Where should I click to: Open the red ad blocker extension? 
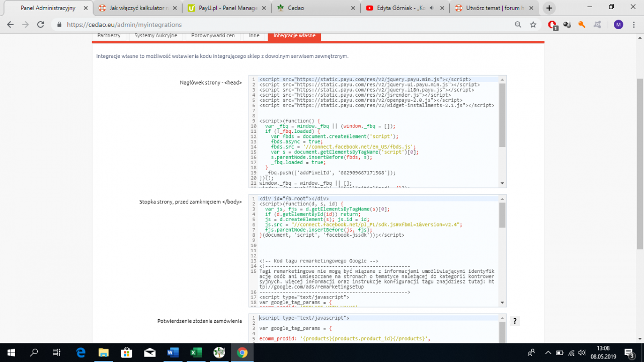(x=552, y=25)
